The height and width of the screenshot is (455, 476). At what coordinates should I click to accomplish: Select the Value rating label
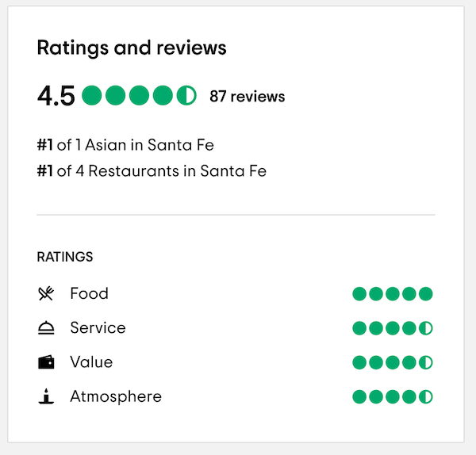point(91,362)
